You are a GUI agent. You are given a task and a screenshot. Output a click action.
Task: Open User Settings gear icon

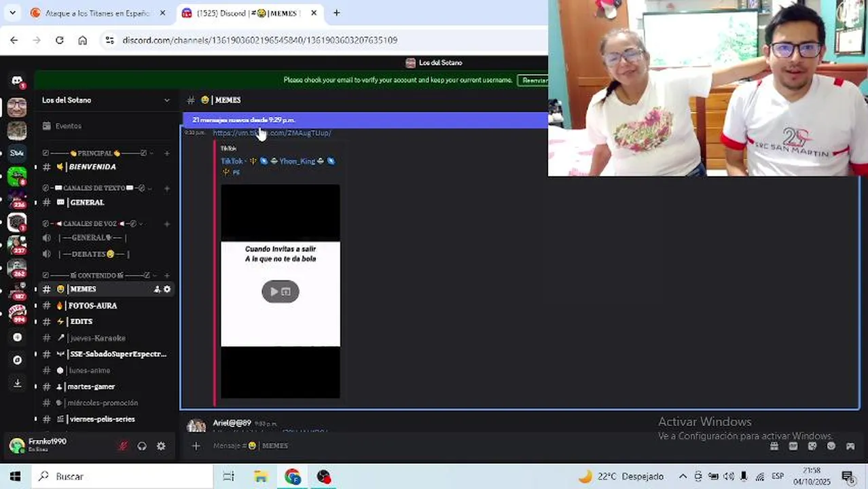point(161,446)
